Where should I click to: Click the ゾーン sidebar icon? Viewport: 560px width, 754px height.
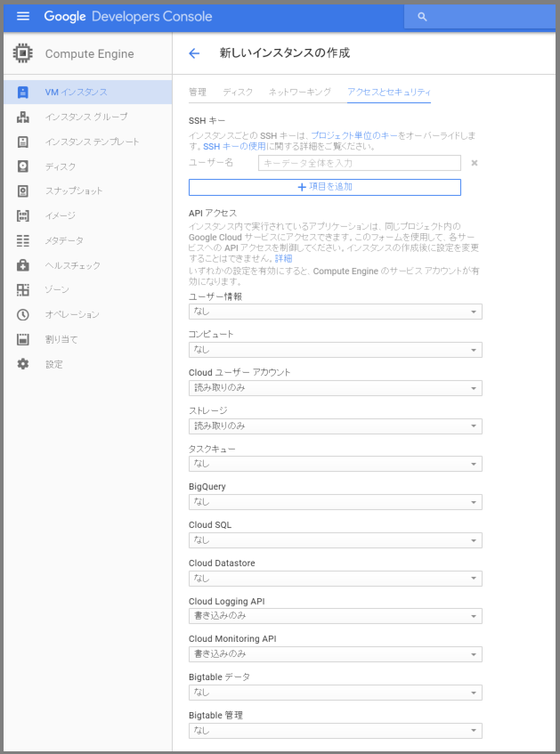click(x=22, y=289)
